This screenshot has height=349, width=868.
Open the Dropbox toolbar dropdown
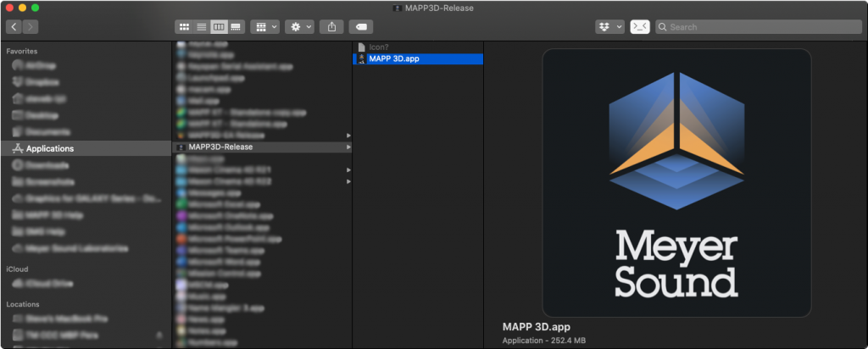pos(609,26)
